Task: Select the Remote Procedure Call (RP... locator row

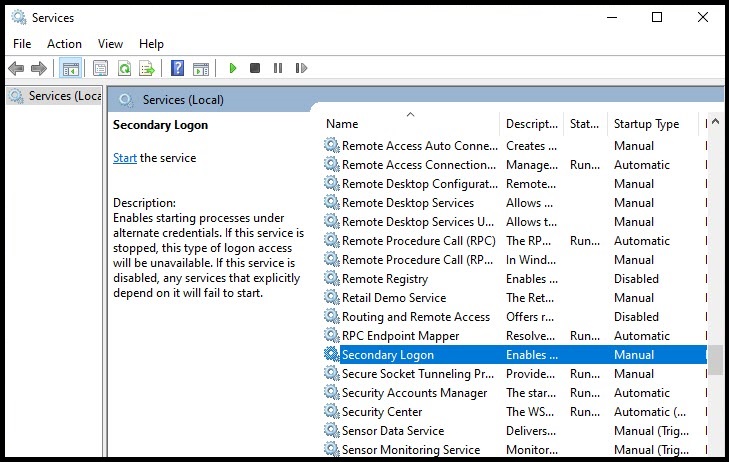Action: pos(514,260)
